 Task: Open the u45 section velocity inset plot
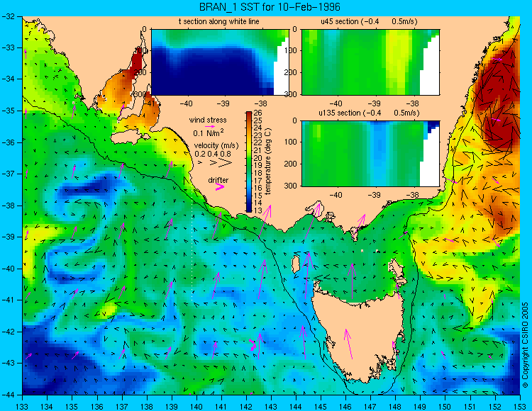tap(370, 62)
